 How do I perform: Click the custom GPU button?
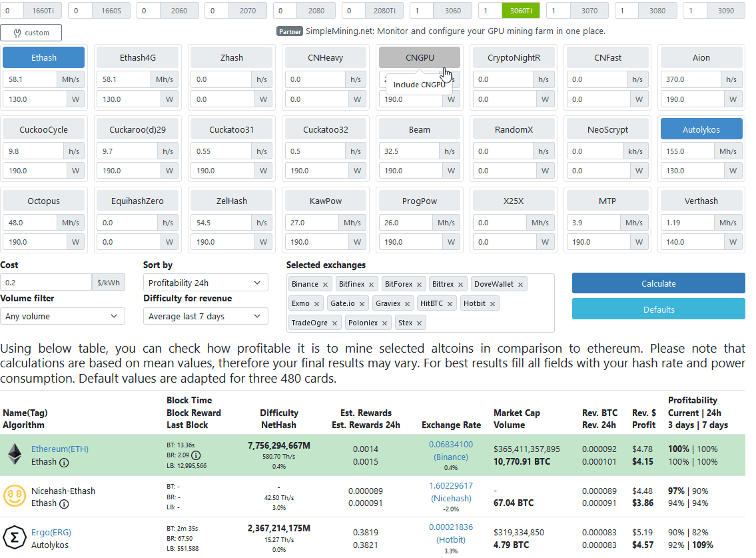pyautogui.click(x=31, y=33)
